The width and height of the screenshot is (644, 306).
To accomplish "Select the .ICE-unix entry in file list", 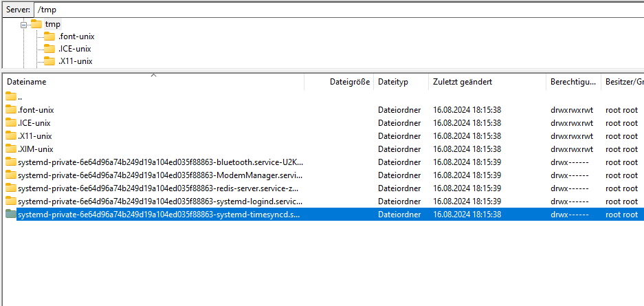I will pyautogui.click(x=34, y=123).
